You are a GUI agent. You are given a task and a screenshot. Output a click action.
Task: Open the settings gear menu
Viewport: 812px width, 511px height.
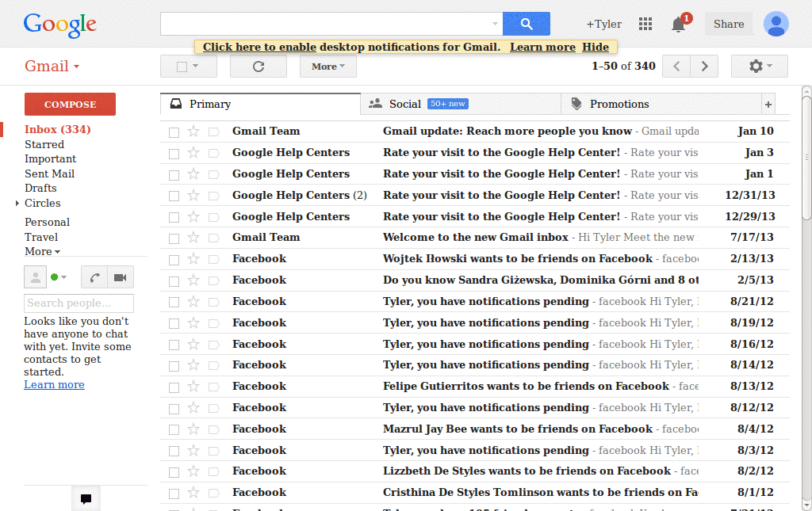click(760, 67)
